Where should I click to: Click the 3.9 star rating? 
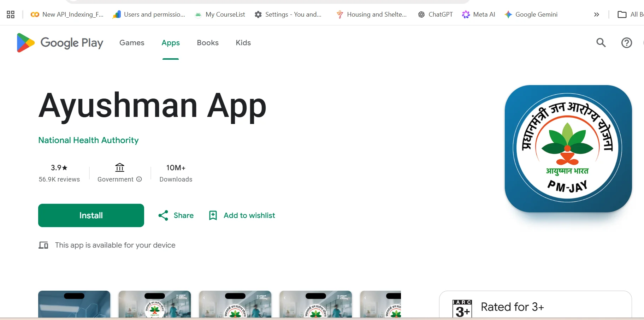[59, 168]
